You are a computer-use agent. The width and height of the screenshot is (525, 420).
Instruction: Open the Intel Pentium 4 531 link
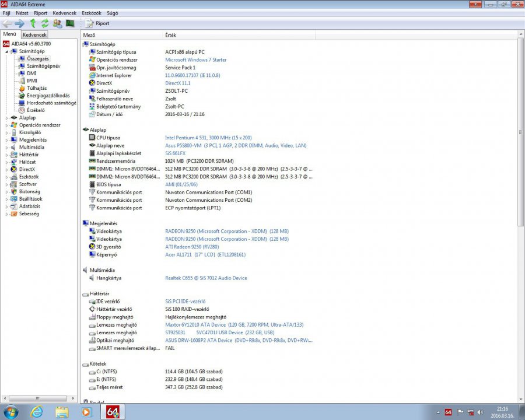(x=208, y=138)
